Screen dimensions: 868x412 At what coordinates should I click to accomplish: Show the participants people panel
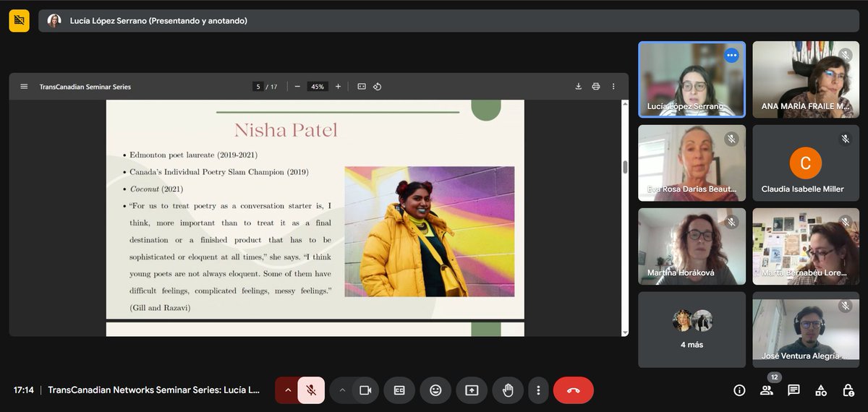coord(767,390)
